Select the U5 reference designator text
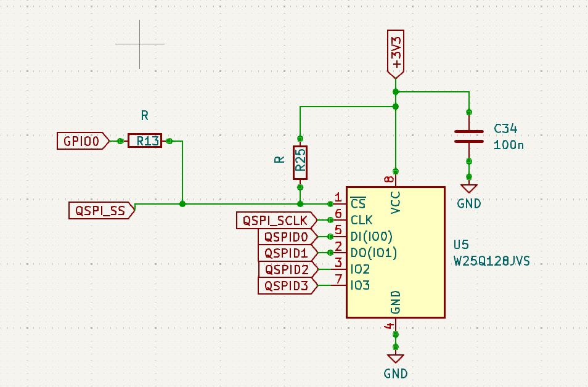 [461, 244]
